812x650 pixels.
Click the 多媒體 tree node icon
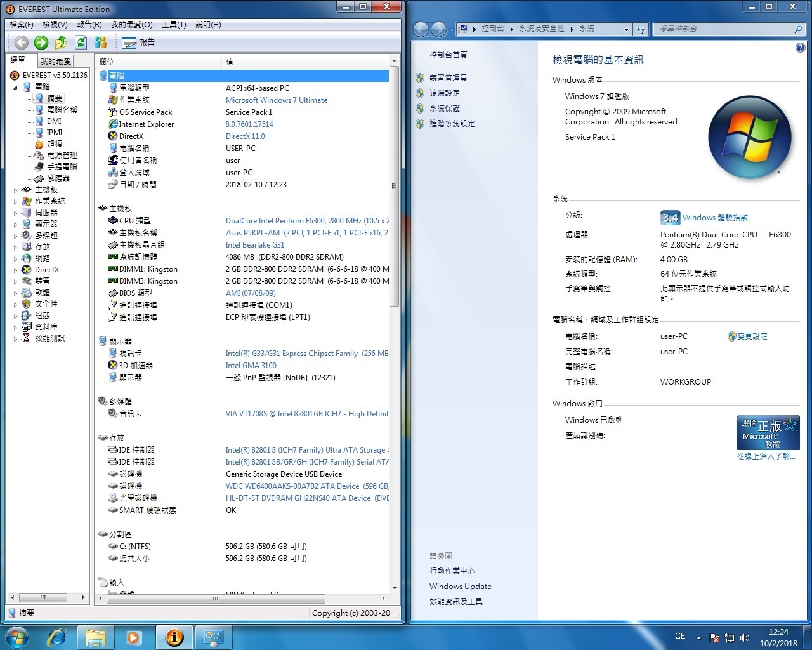pos(27,235)
